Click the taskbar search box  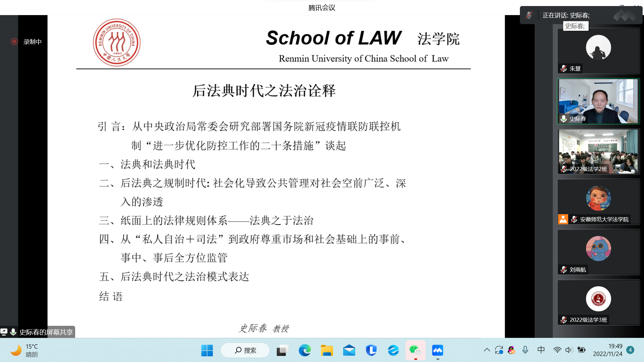tap(245, 351)
